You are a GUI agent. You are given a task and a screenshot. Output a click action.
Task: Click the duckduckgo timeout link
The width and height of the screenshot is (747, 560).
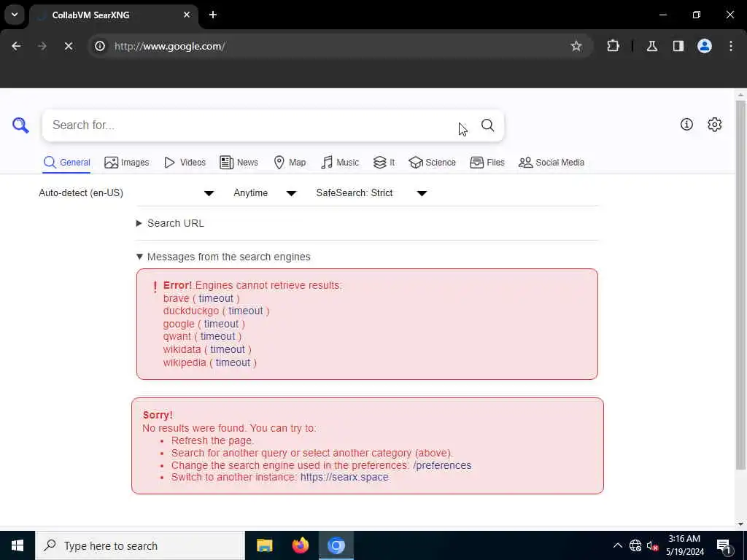(245, 311)
